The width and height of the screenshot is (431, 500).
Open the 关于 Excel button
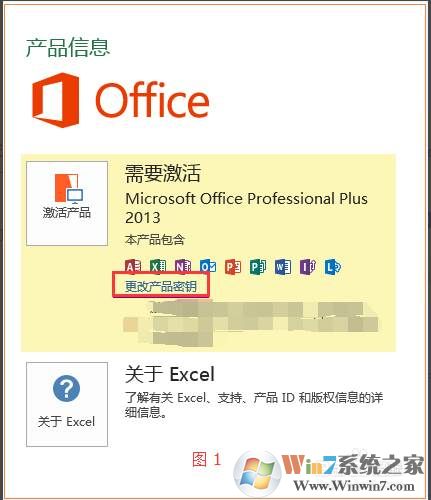point(67,404)
